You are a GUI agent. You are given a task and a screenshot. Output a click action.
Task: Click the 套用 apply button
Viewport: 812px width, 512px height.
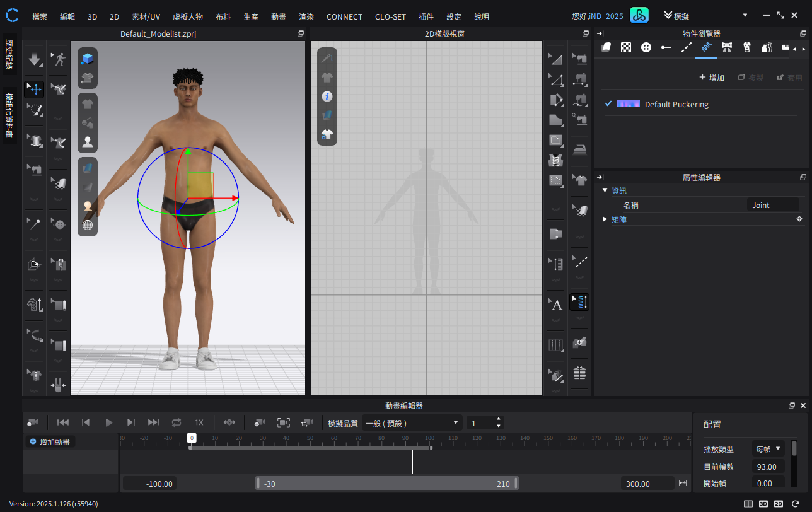[790, 78]
